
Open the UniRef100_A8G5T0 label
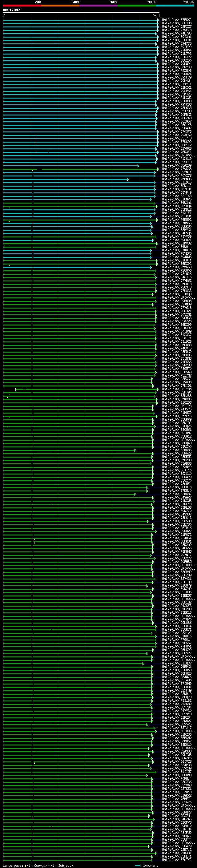177,369
